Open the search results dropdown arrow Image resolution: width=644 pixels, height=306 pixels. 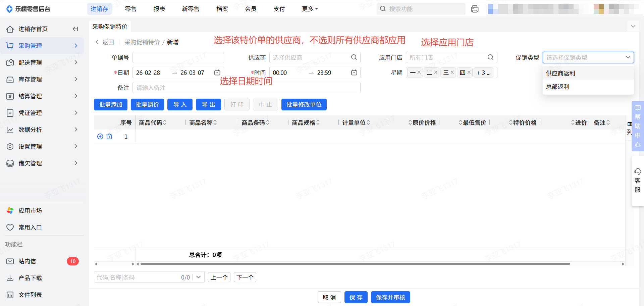click(199, 277)
